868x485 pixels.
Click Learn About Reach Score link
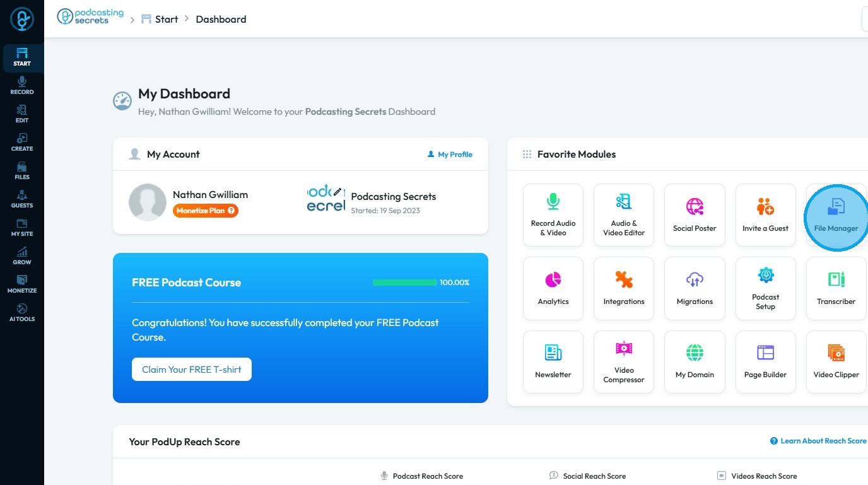pyautogui.click(x=818, y=441)
